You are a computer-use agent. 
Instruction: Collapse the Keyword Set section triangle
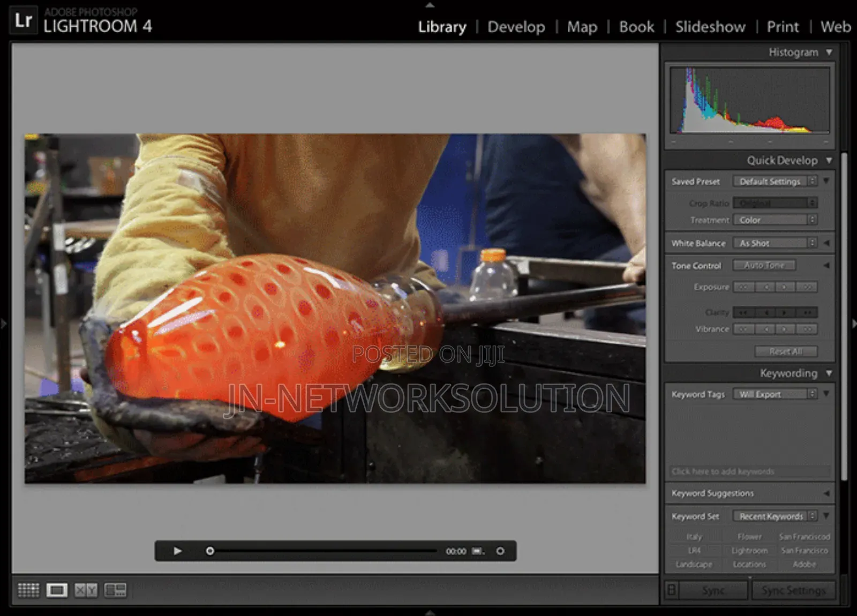(826, 516)
